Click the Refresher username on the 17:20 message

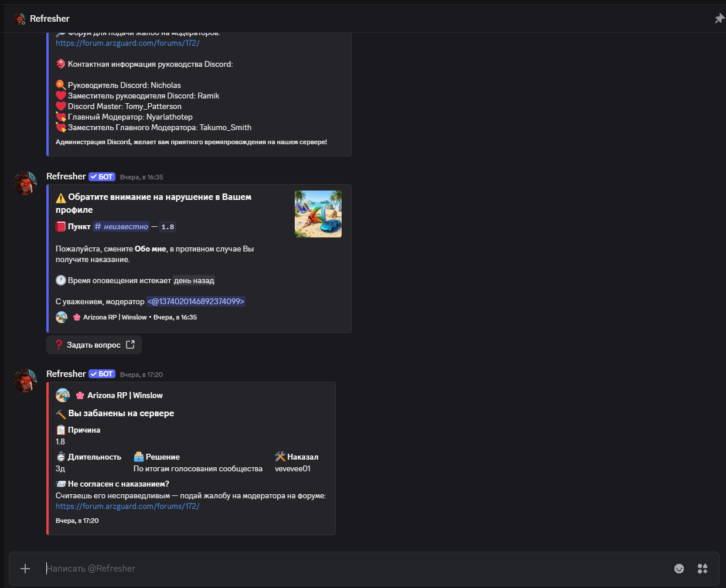[x=66, y=374]
